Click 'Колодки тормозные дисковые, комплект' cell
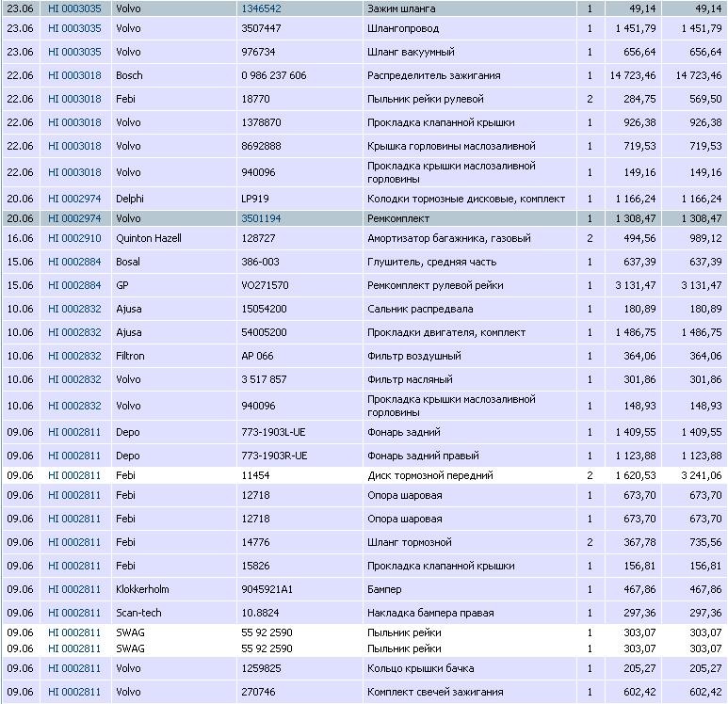This screenshot has height=704, width=728. pyautogui.click(x=466, y=199)
